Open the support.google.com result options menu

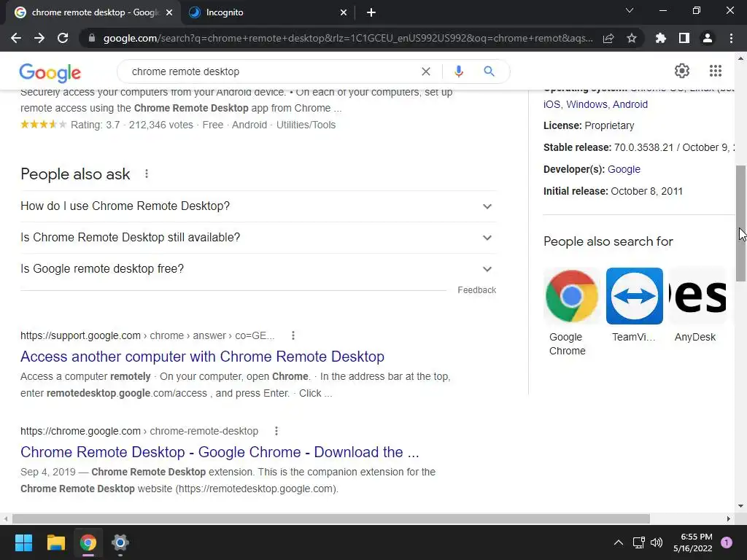click(x=293, y=335)
